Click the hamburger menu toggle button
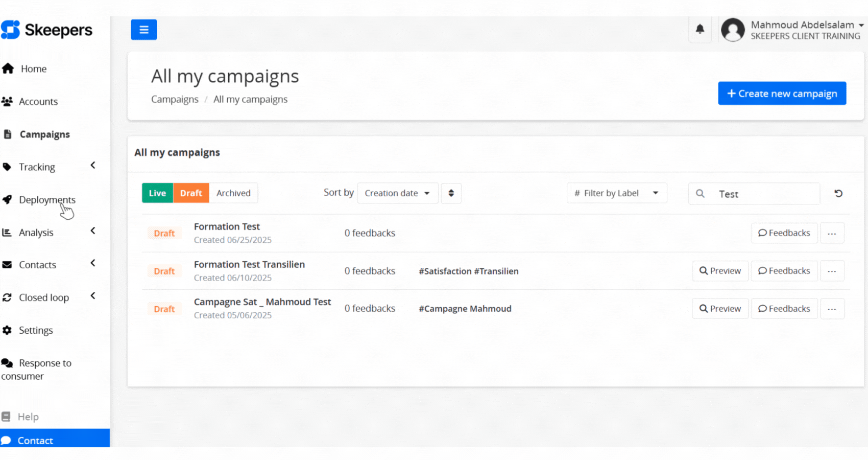The width and height of the screenshot is (868, 460). click(x=143, y=30)
